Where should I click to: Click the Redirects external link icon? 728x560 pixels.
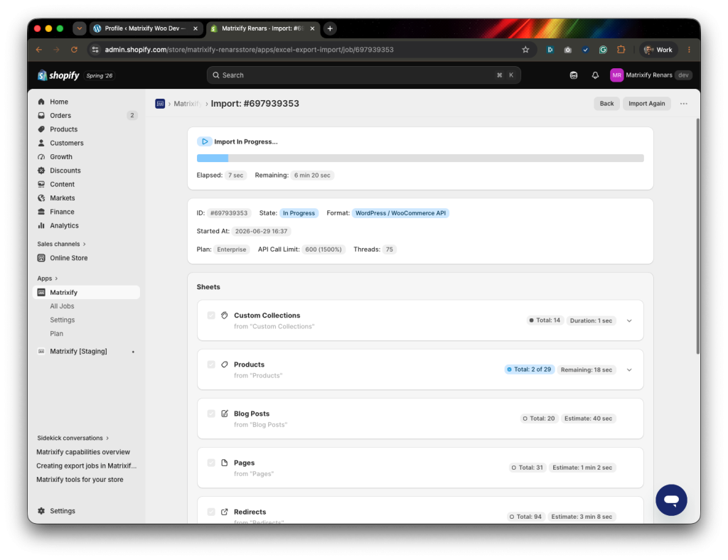point(225,512)
